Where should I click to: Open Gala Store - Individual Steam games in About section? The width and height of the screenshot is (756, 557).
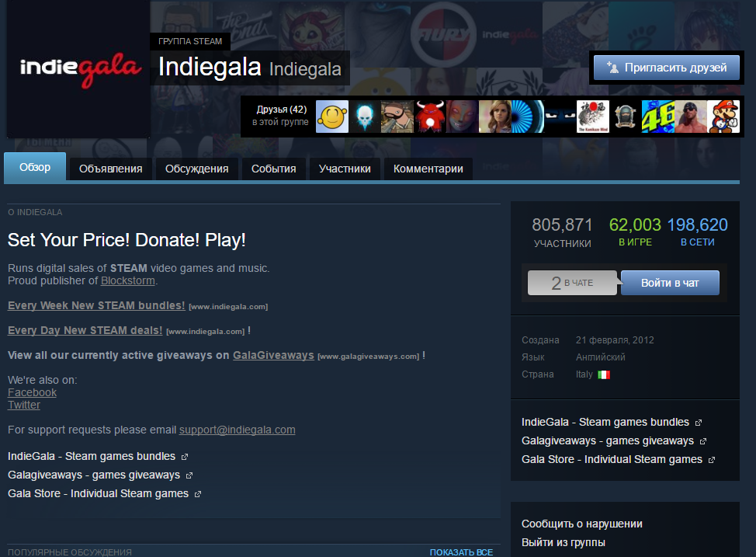(x=99, y=494)
